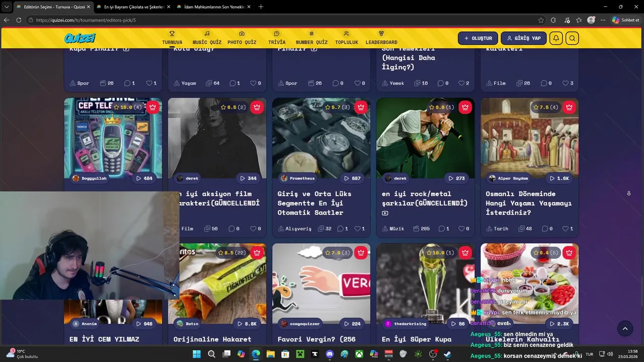Open the Windows Start menu

point(197,354)
